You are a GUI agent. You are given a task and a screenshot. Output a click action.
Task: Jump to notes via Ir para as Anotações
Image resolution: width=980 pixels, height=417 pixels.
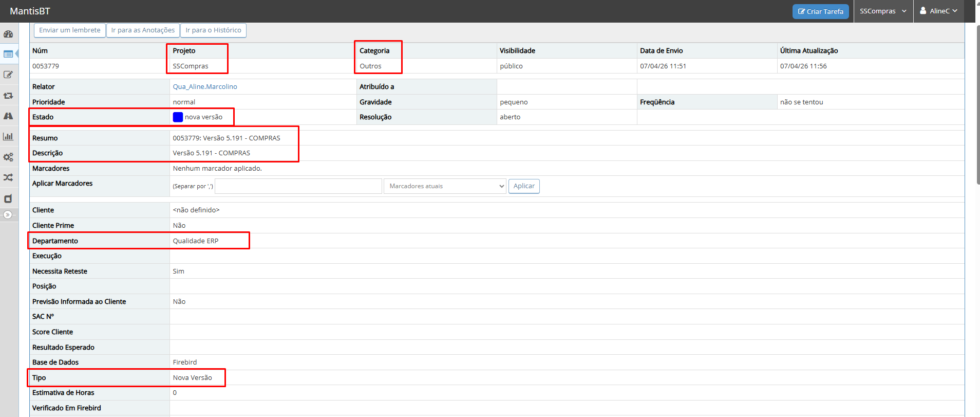tap(143, 30)
